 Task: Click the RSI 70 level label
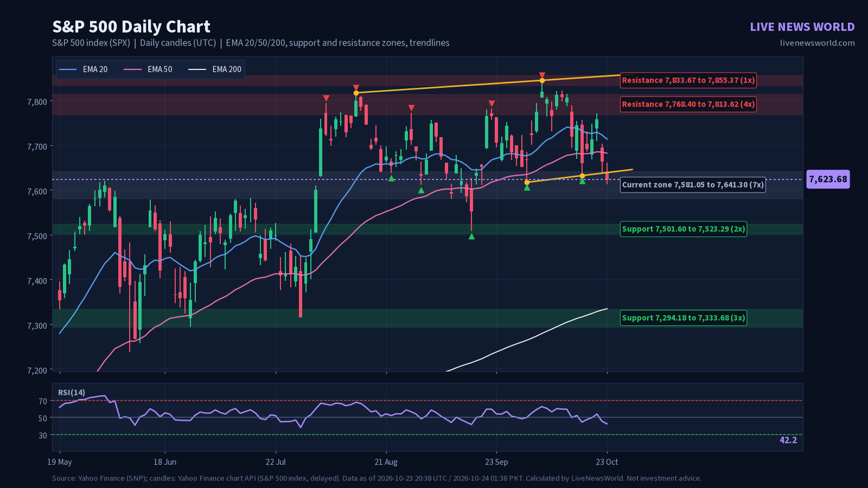point(43,402)
